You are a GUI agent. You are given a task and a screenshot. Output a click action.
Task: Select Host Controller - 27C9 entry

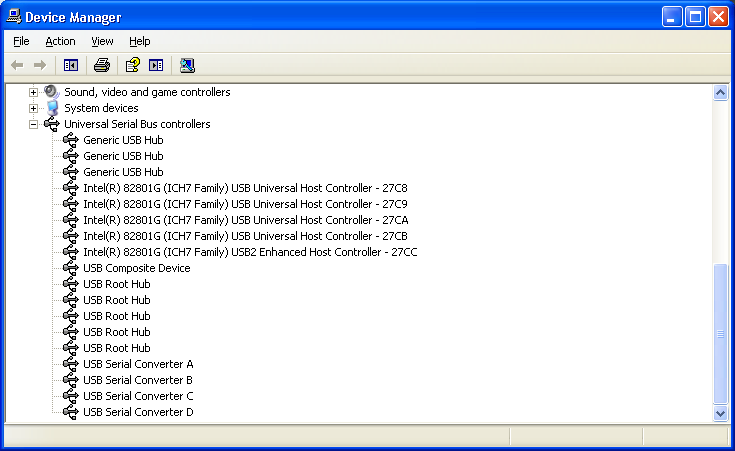click(x=245, y=204)
